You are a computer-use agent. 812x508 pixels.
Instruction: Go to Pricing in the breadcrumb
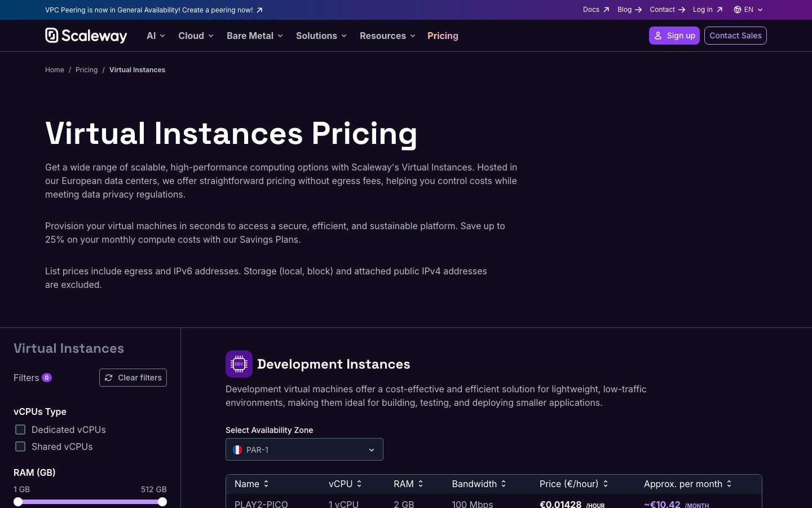click(x=86, y=70)
